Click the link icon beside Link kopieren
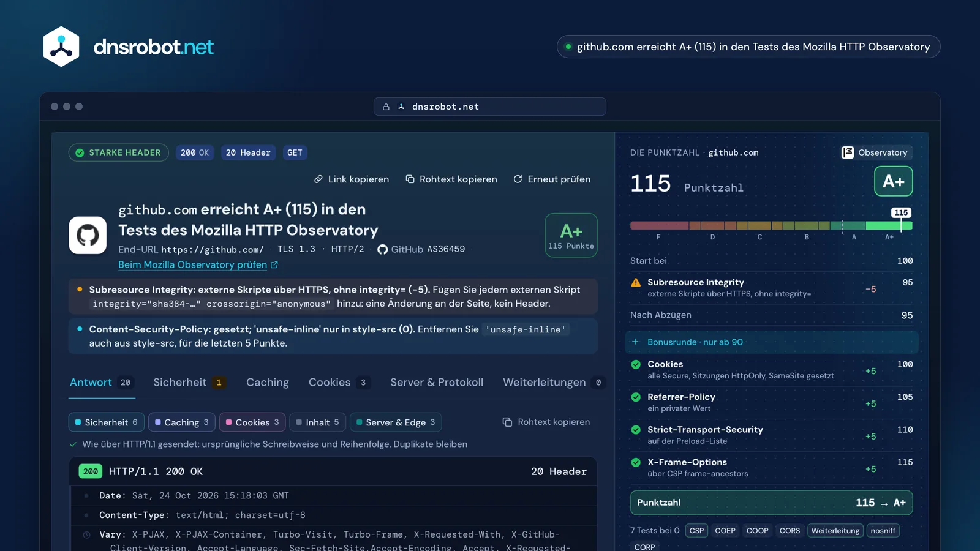Screen dimensions: 980x551 click(x=318, y=179)
